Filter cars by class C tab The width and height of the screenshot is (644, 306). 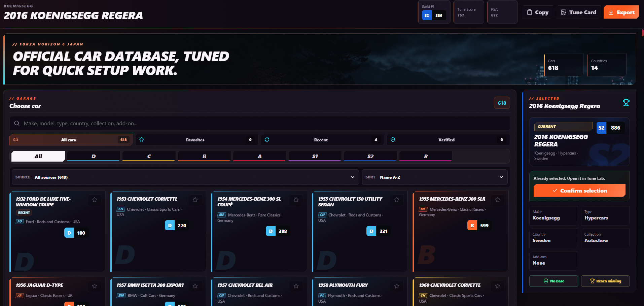click(x=149, y=156)
